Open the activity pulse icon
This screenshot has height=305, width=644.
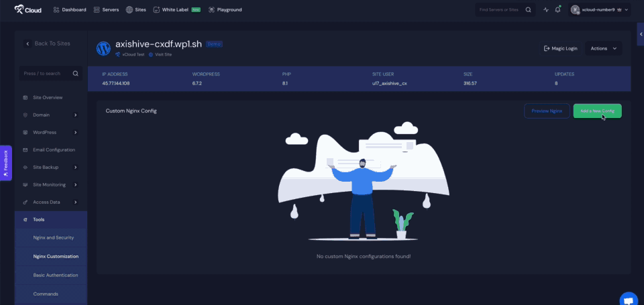tap(546, 9)
